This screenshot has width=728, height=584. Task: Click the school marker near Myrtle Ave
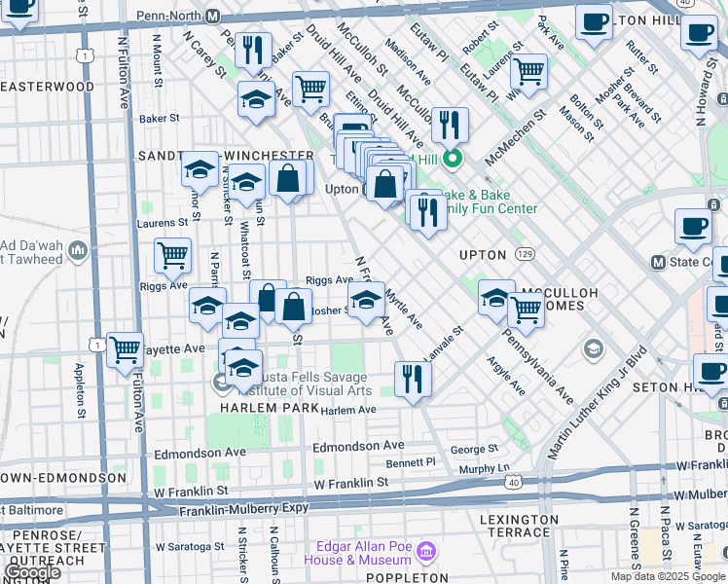pyautogui.click(x=366, y=300)
